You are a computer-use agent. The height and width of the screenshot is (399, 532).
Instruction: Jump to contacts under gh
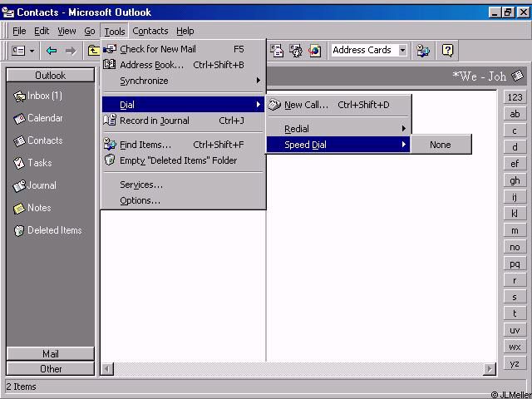coord(515,180)
